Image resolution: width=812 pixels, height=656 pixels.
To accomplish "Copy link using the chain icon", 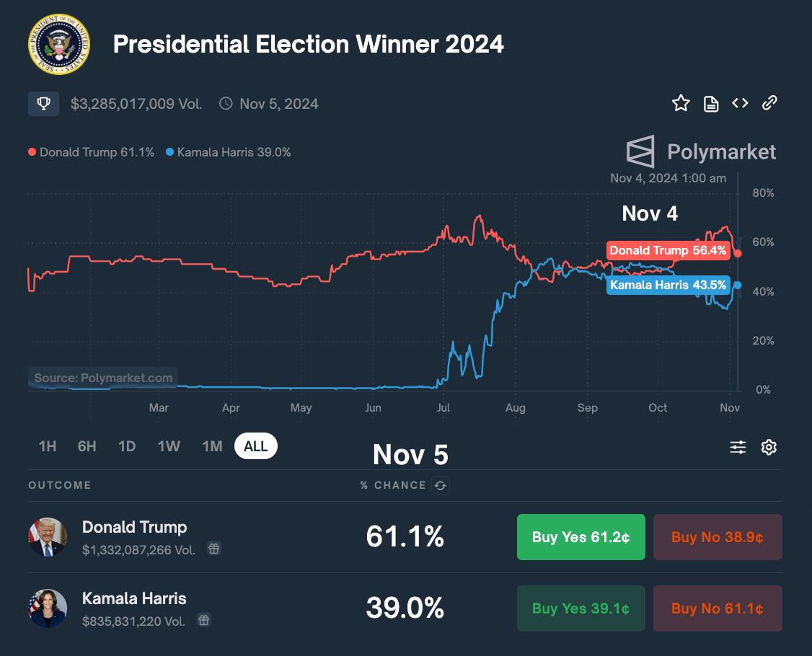I will click(x=769, y=103).
